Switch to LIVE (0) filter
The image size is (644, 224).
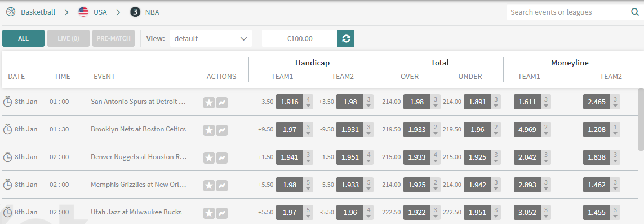(68, 38)
